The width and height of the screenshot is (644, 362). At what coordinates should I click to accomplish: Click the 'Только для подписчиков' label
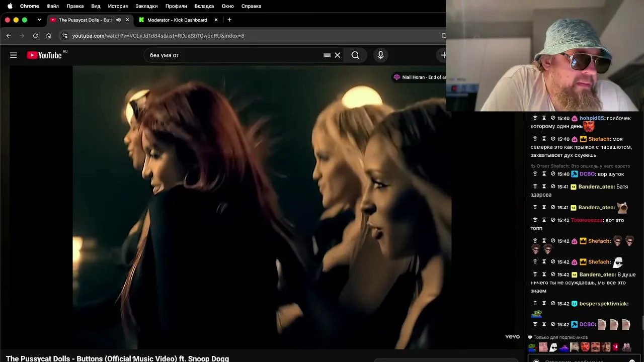560,337
